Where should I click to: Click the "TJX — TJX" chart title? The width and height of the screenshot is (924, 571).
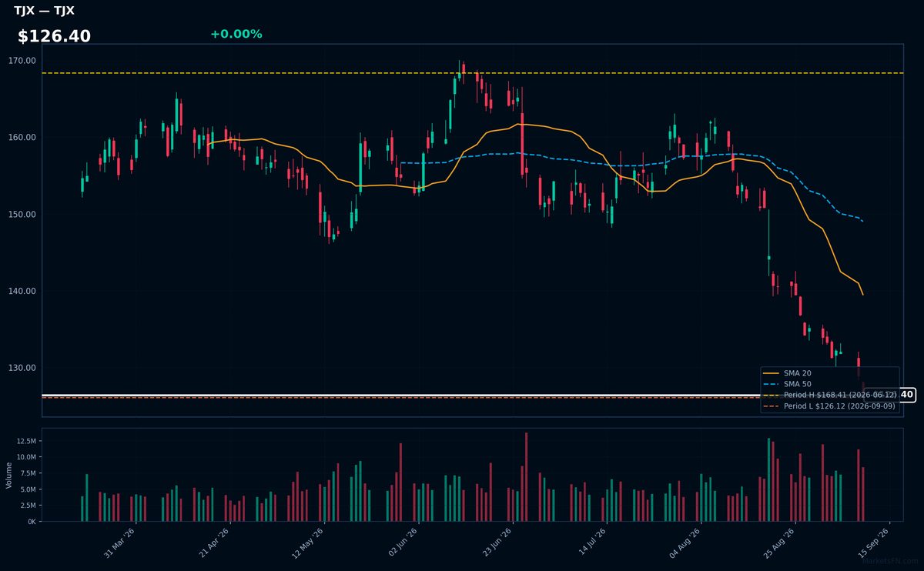point(44,11)
